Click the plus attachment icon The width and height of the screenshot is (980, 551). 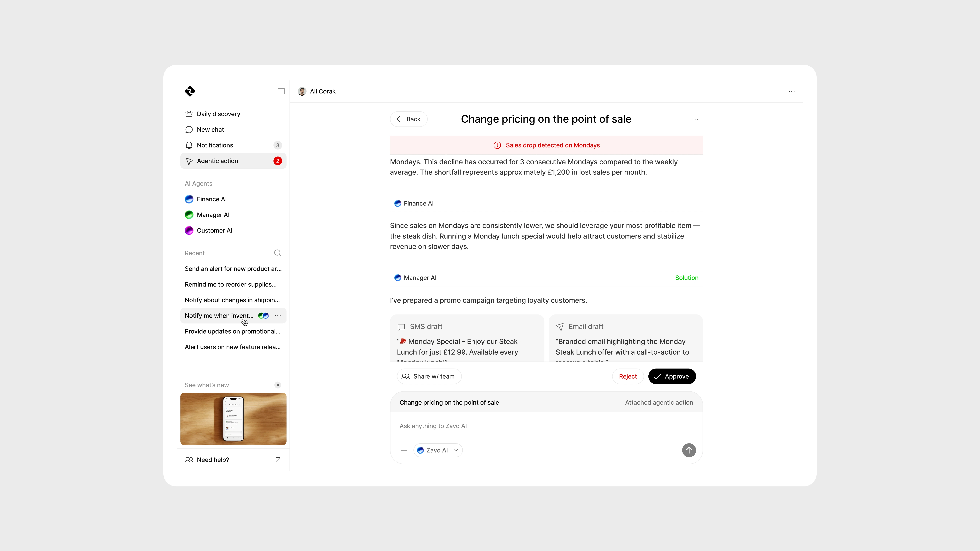(x=404, y=450)
